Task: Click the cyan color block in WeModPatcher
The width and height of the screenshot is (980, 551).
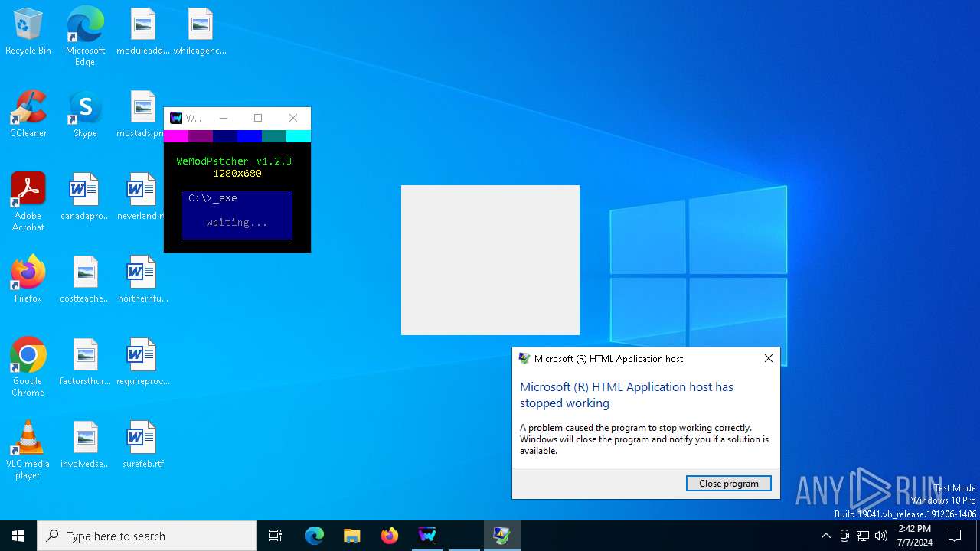Action: click(298, 136)
